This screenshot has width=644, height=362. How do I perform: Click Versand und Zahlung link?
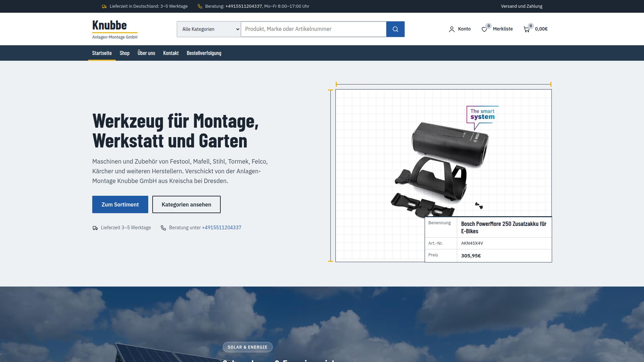click(x=522, y=6)
